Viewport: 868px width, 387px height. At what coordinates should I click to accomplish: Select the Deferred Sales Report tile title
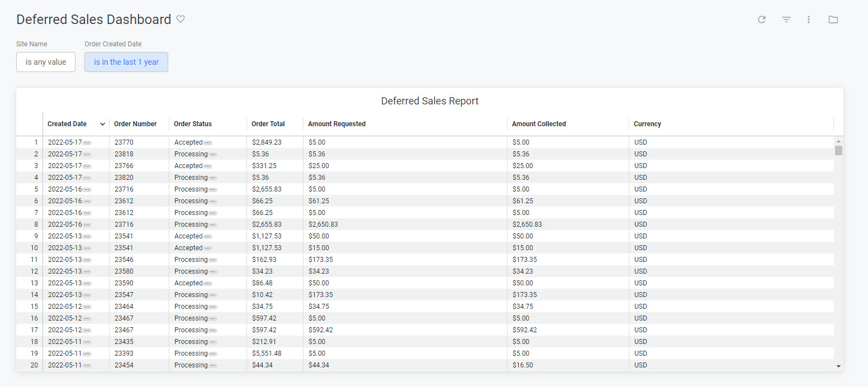point(429,101)
